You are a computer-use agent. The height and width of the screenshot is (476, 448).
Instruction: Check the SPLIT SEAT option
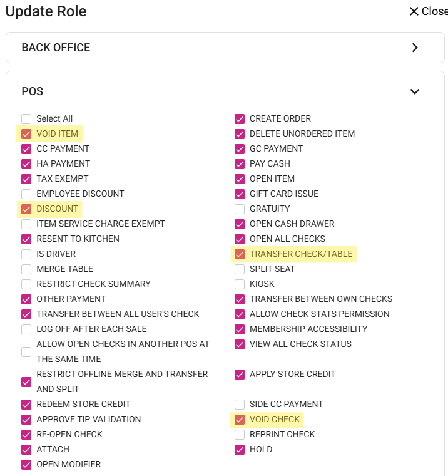tap(240, 269)
